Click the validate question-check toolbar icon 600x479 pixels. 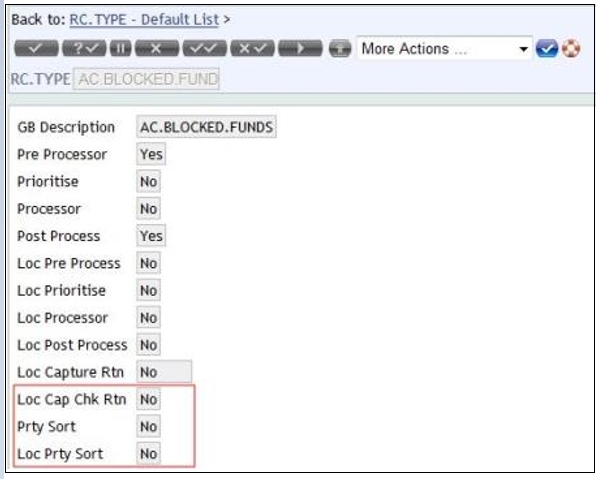82,50
